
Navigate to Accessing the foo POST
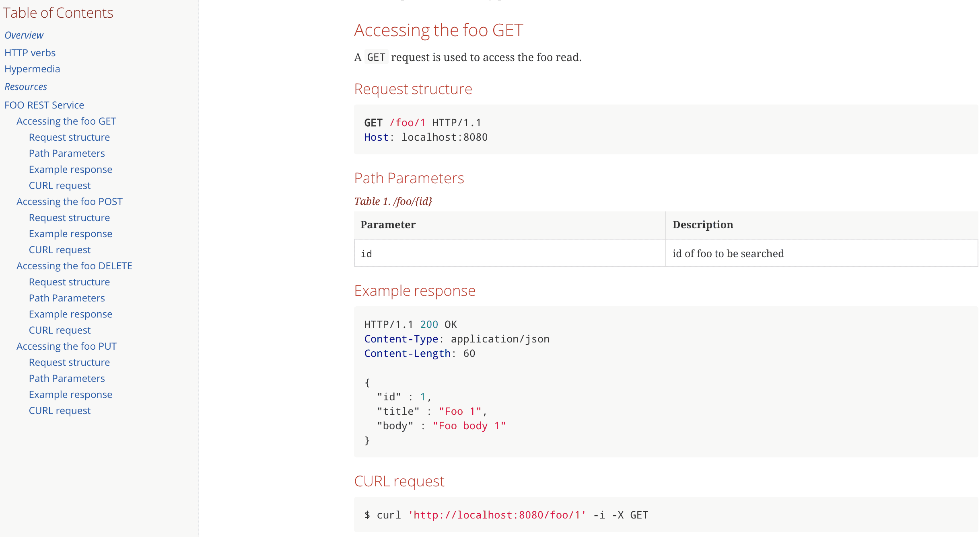tap(70, 201)
